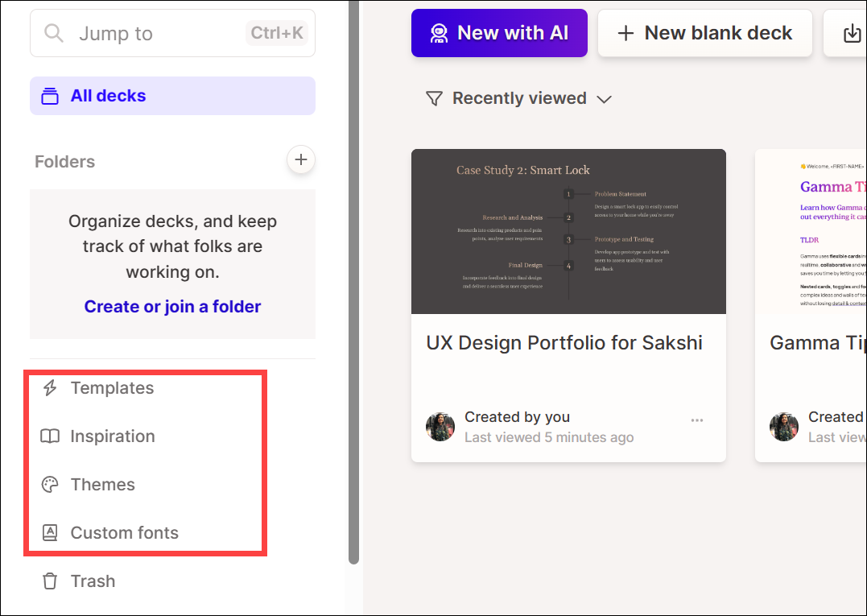867x616 pixels.
Task: Open the Smart Lock case study deck thumbnail
Action: pos(568,232)
